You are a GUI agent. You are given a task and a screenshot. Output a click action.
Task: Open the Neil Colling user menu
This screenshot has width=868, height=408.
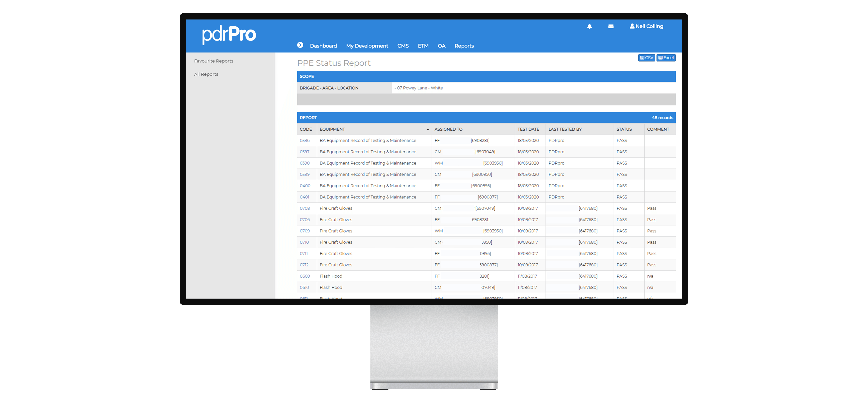pos(646,26)
